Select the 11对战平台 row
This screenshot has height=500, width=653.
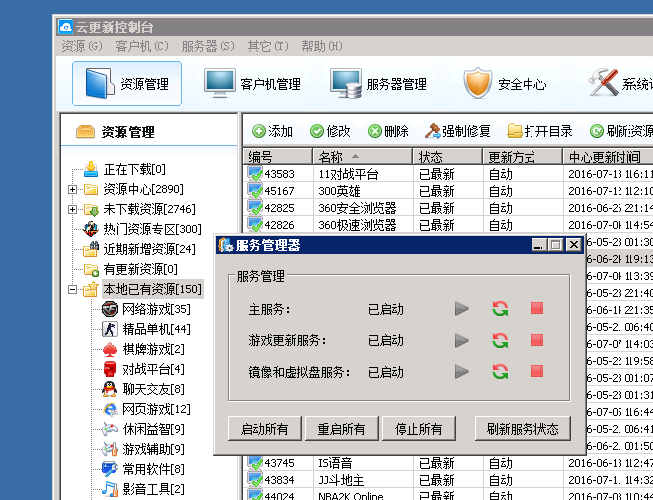448,174
